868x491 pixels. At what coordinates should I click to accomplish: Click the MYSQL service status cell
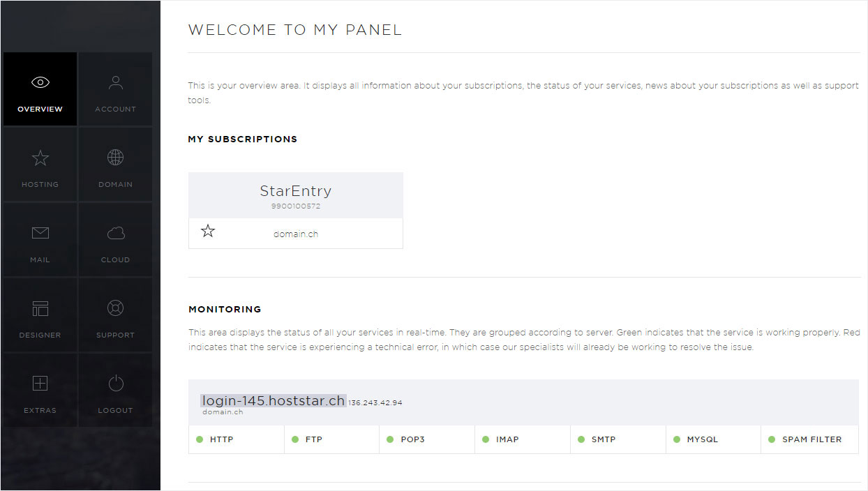[713, 440]
